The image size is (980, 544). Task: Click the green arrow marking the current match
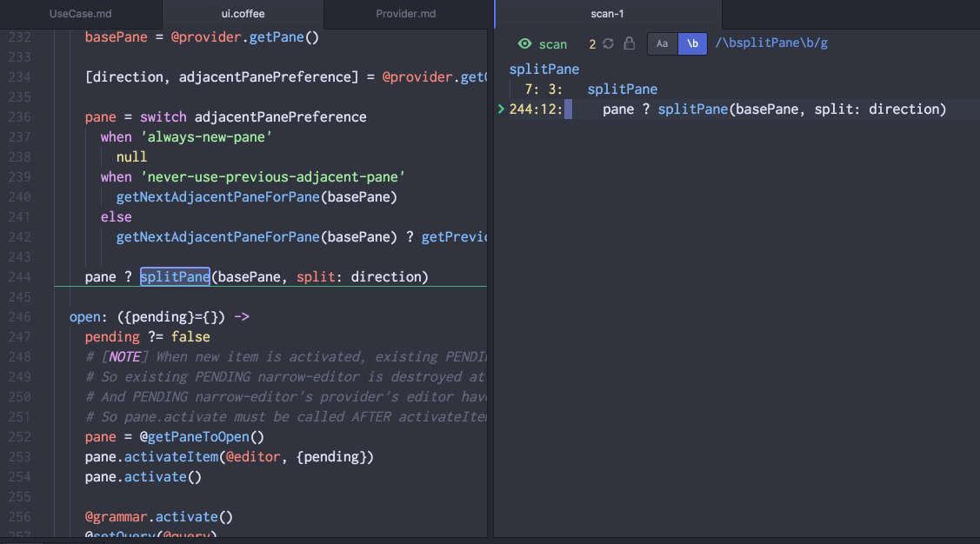click(500, 109)
